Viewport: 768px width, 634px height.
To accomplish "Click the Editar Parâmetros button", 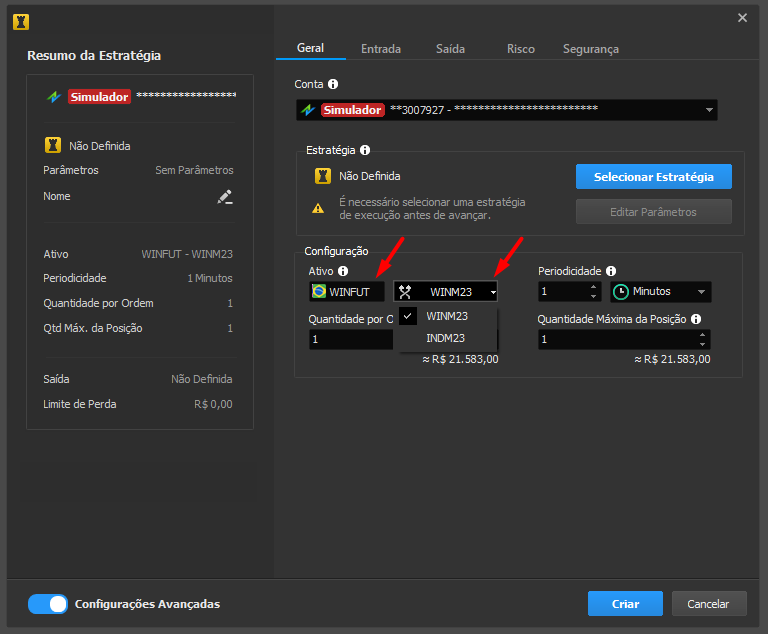I will tap(654, 212).
